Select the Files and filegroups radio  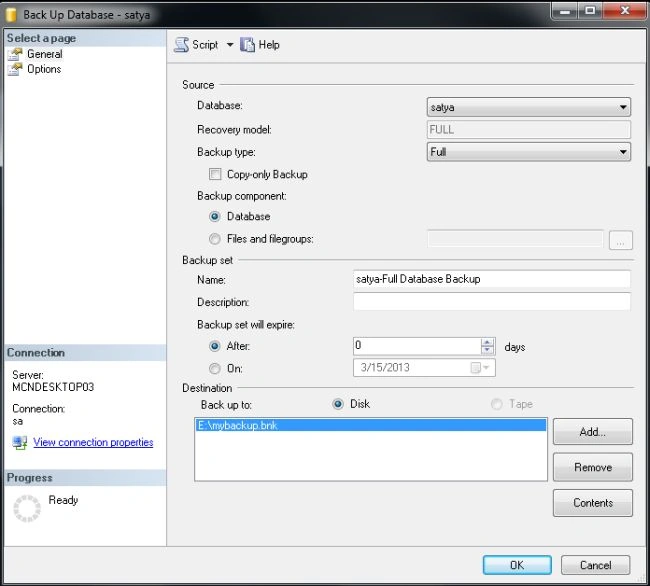[215, 239]
